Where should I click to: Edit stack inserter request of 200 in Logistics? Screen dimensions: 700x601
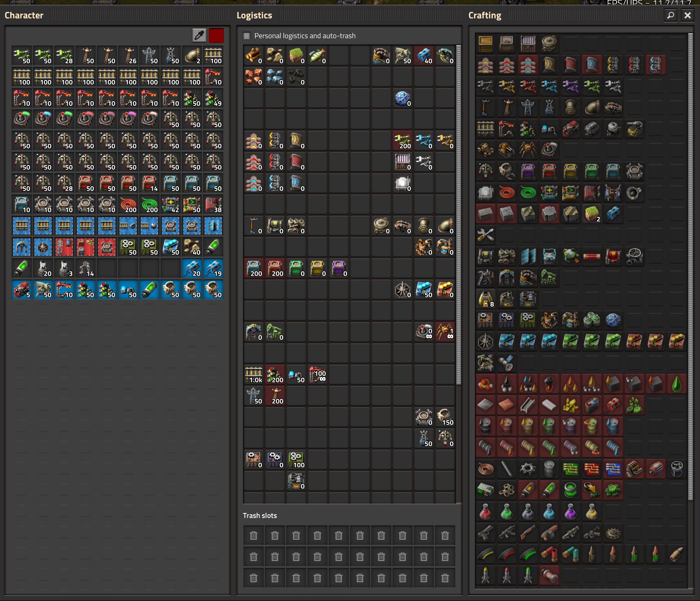403,141
